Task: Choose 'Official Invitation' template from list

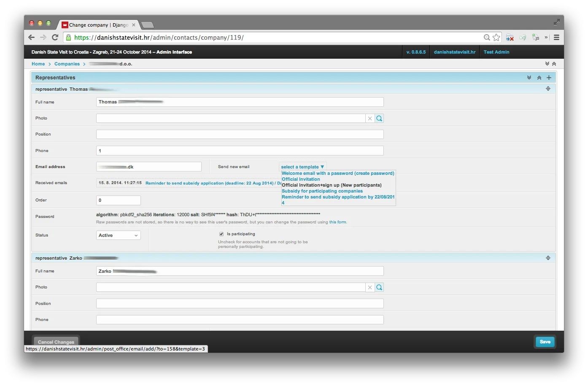Action: tap(301, 179)
